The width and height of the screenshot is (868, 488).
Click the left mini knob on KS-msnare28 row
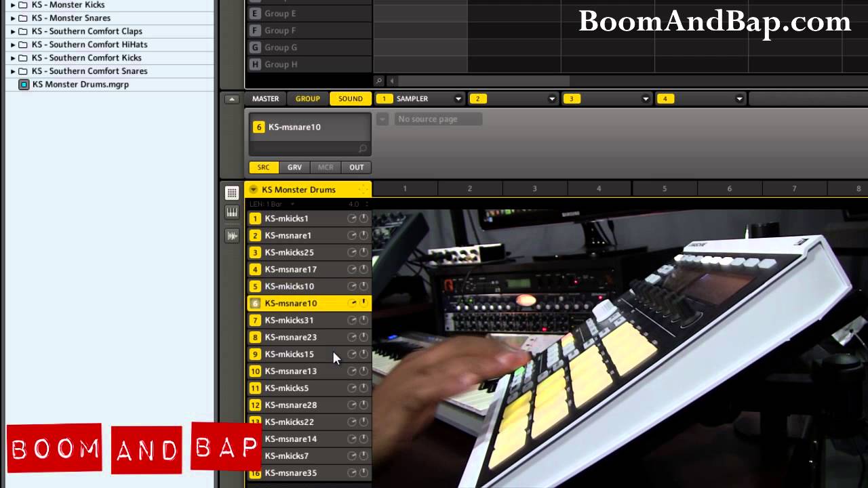352,405
